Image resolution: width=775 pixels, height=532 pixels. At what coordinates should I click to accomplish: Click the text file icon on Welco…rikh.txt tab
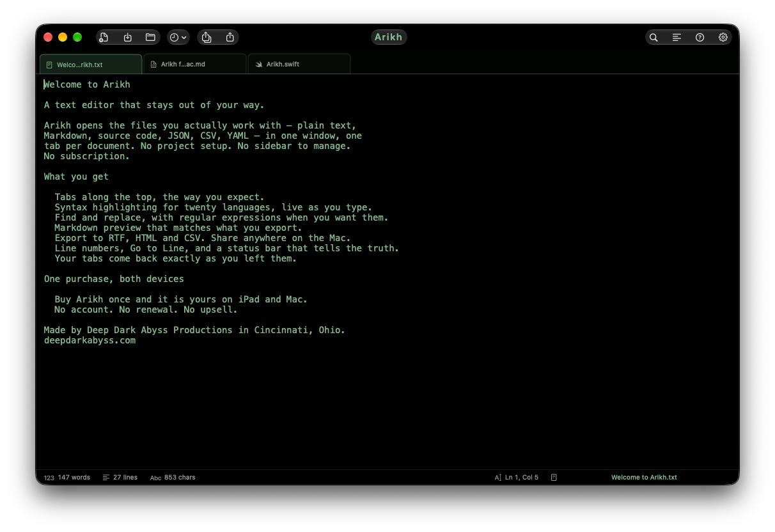point(49,65)
